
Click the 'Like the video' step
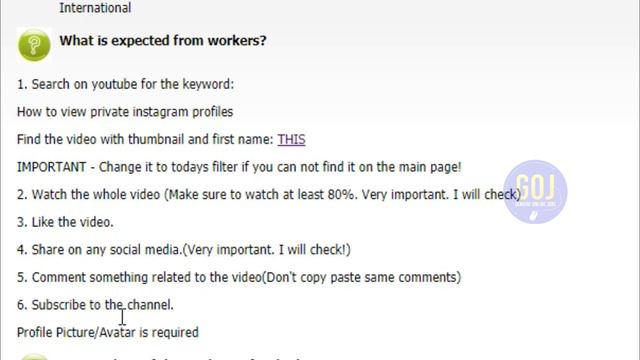[65, 222]
